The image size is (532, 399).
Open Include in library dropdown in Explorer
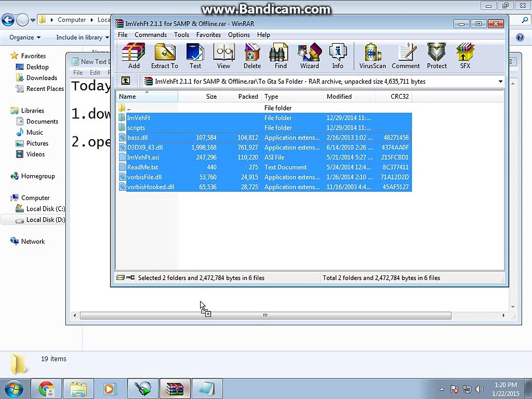83,37
